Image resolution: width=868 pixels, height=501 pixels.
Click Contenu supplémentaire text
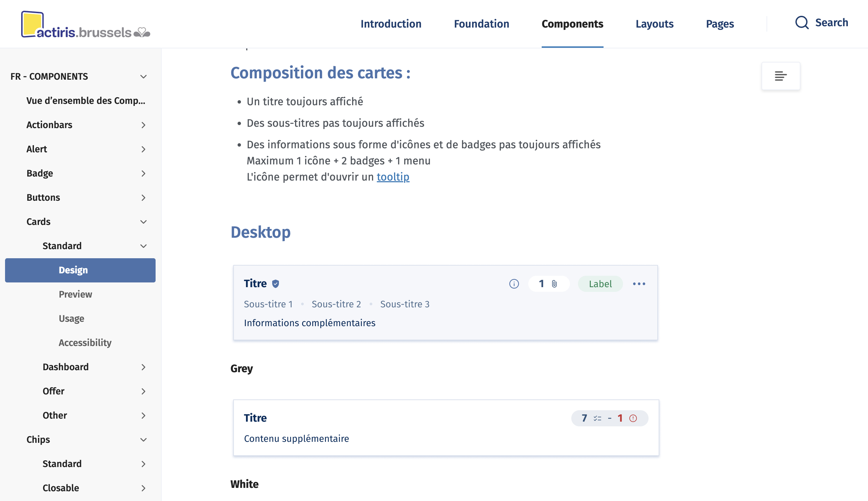(x=296, y=439)
